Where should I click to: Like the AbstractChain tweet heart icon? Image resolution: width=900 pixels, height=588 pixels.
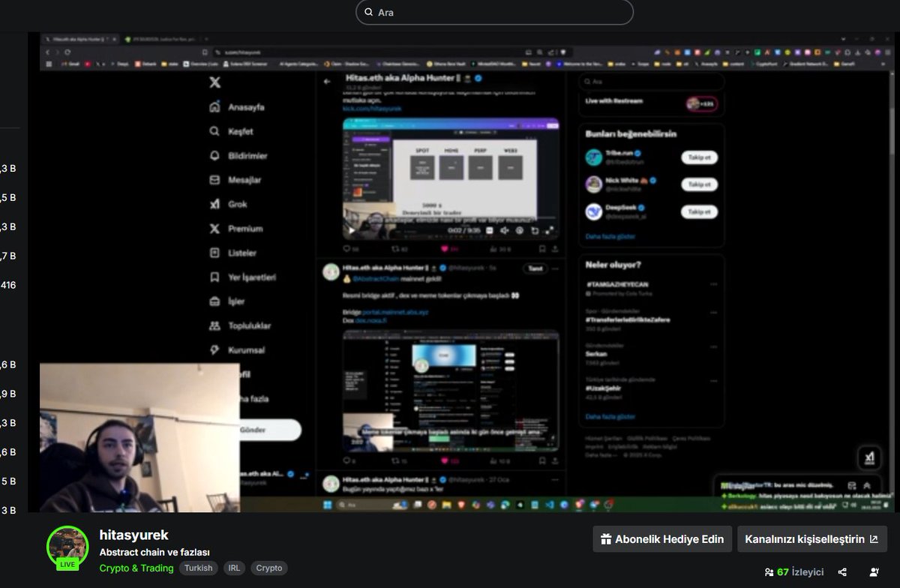(444, 460)
